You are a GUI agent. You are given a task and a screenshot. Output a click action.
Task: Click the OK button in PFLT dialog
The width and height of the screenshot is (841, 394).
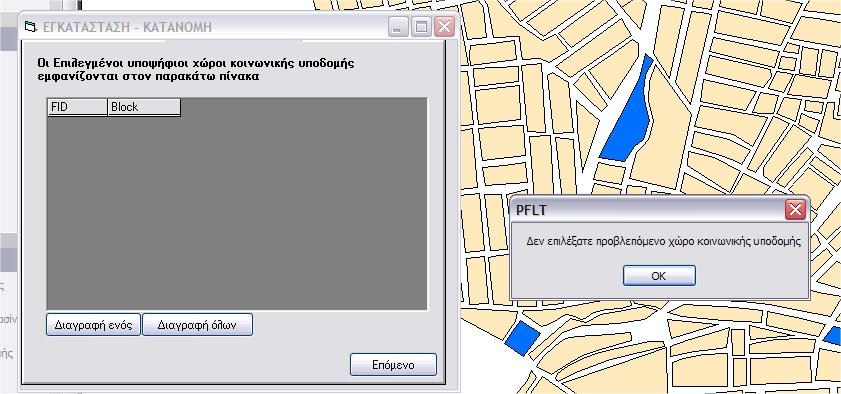click(659, 276)
